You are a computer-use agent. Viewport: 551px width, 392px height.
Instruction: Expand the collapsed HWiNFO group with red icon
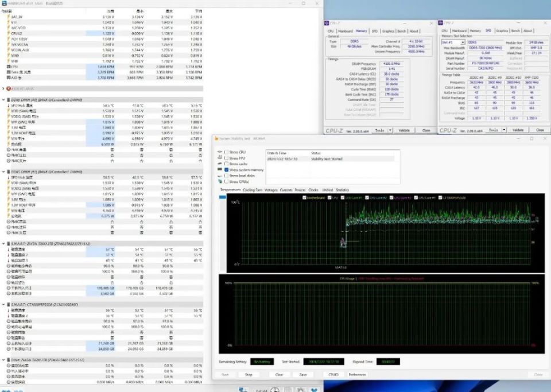coord(3,88)
